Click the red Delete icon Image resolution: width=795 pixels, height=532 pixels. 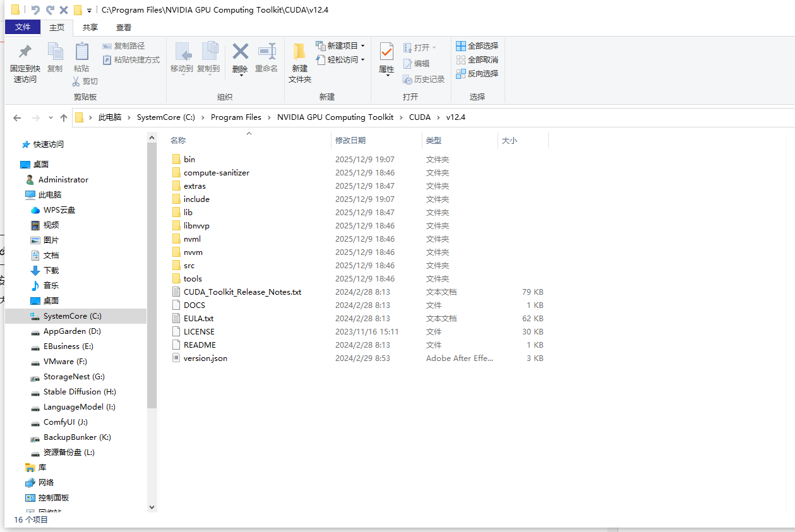[240, 52]
